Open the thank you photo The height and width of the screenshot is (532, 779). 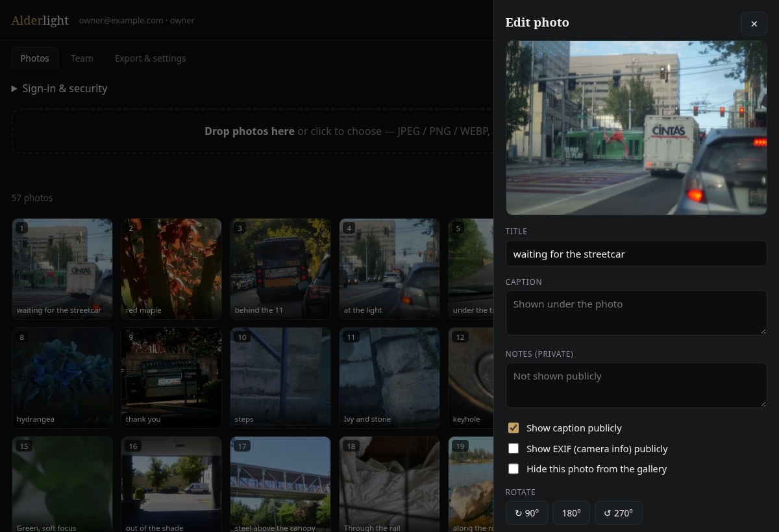tap(171, 378)
